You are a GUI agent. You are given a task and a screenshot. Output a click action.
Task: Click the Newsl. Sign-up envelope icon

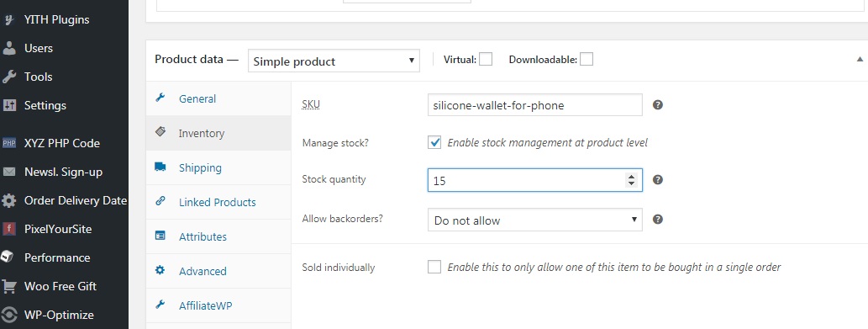[9, 172]
